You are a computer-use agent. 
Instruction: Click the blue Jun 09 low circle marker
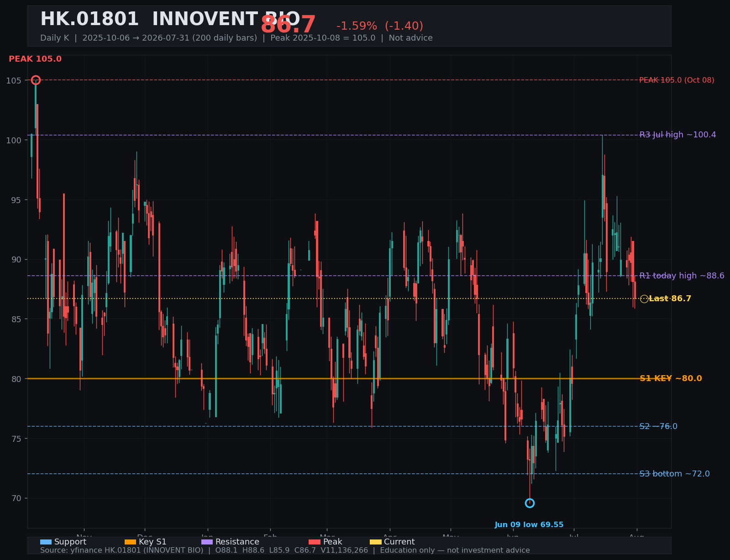530,503
